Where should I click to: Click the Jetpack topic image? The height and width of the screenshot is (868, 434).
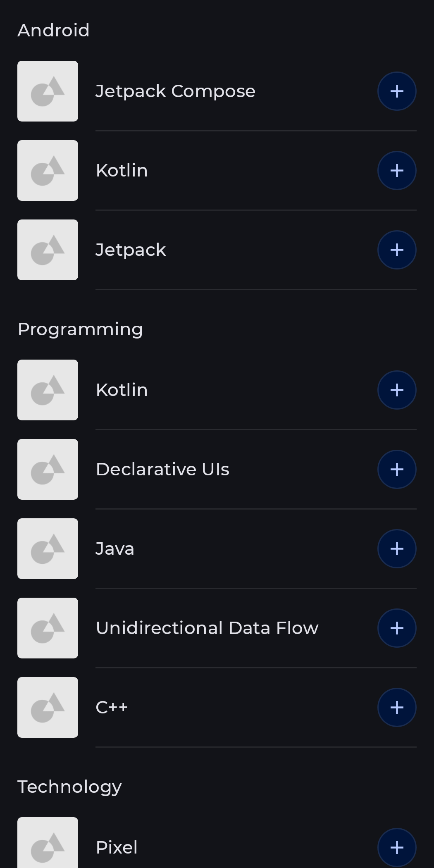point(48,250)
